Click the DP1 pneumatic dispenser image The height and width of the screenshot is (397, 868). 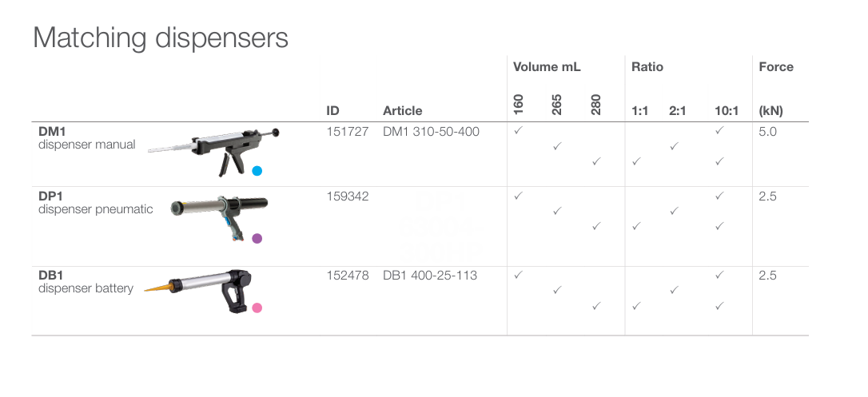217,212
